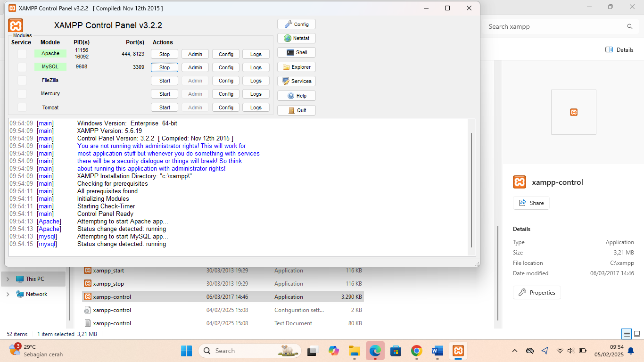
Task: Start the Mercury module
Action: point(165,94)
